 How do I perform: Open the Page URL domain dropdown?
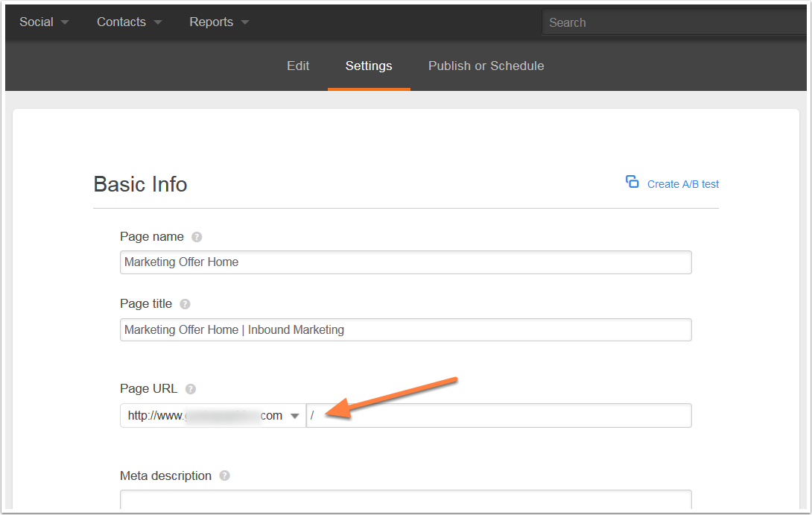(213, 416)
